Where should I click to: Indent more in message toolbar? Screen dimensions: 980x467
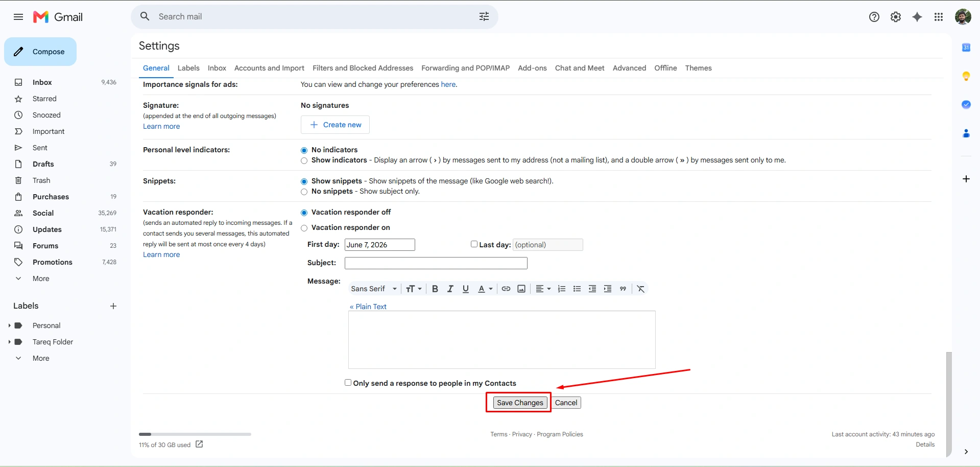tap(608, 289)
